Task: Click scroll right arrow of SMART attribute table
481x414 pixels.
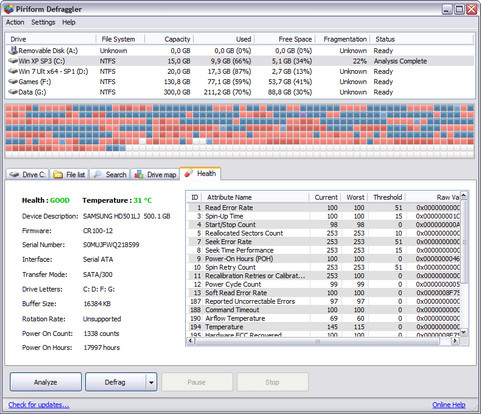Action: click(x=455, y=341)
